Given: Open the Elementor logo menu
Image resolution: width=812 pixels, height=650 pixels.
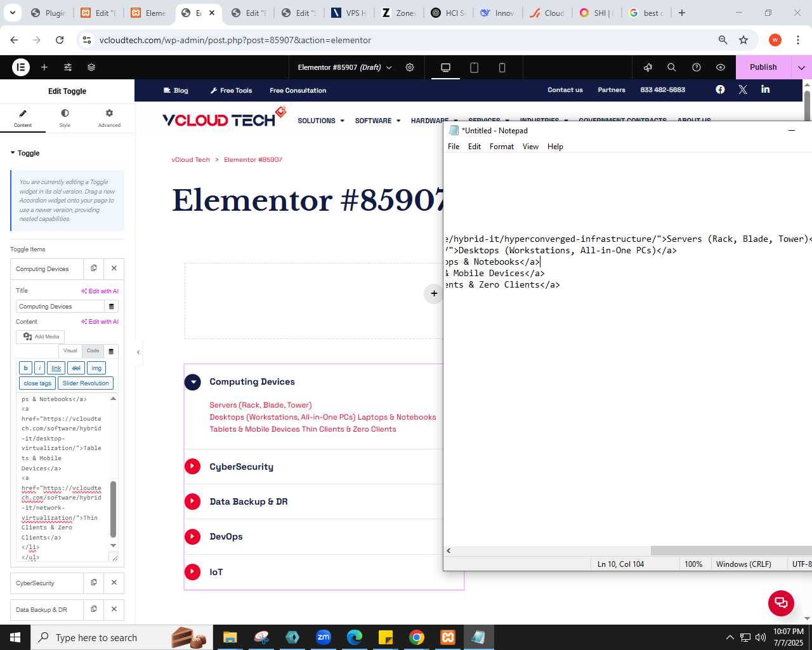Looking at the screenshot, I should coord(21,67).
